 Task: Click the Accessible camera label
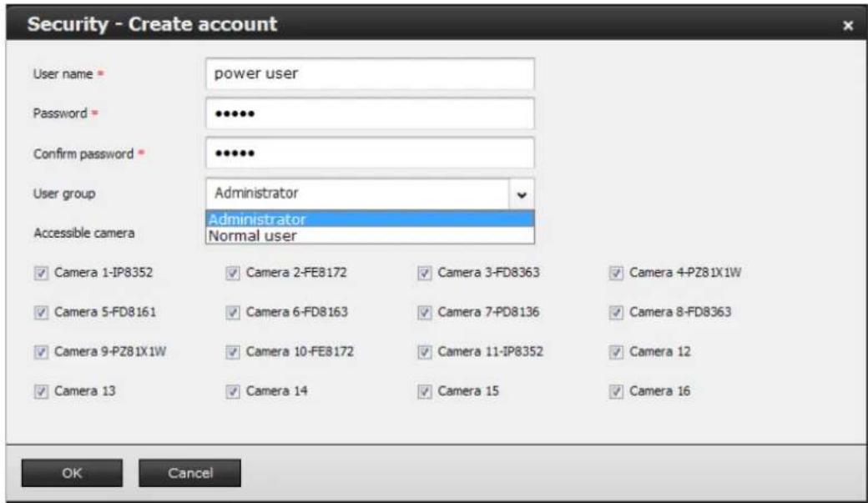tap(84, 233)
